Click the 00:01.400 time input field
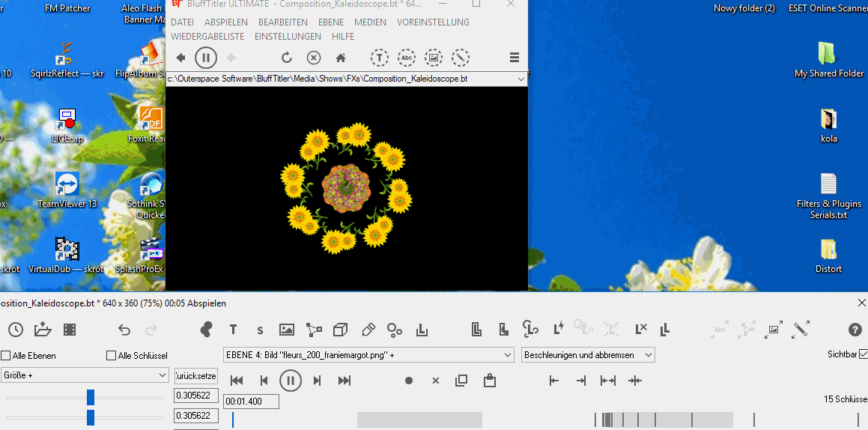This screenshot has height=430, width=868. 251,402
